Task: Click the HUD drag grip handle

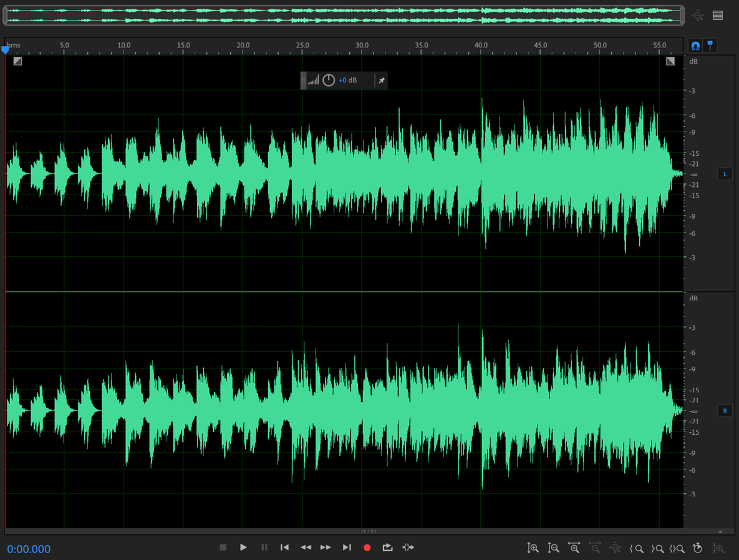Action: 304,80
